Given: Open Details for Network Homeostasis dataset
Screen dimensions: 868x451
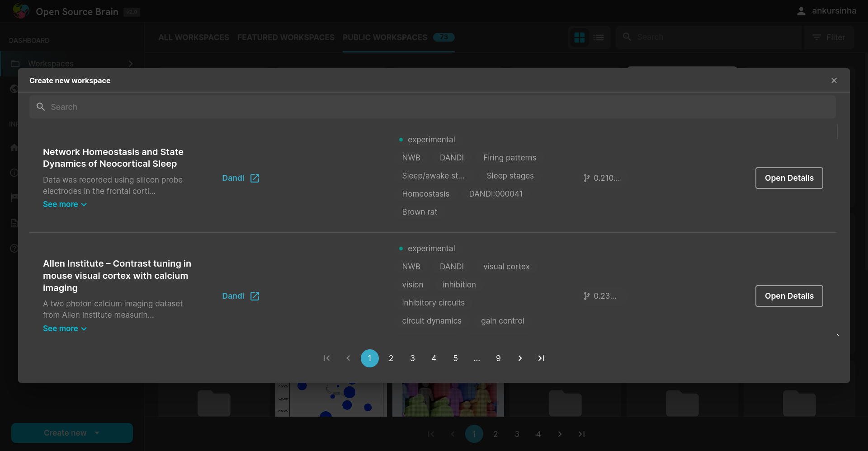Looking at the screenshot, I should (789, 178).
